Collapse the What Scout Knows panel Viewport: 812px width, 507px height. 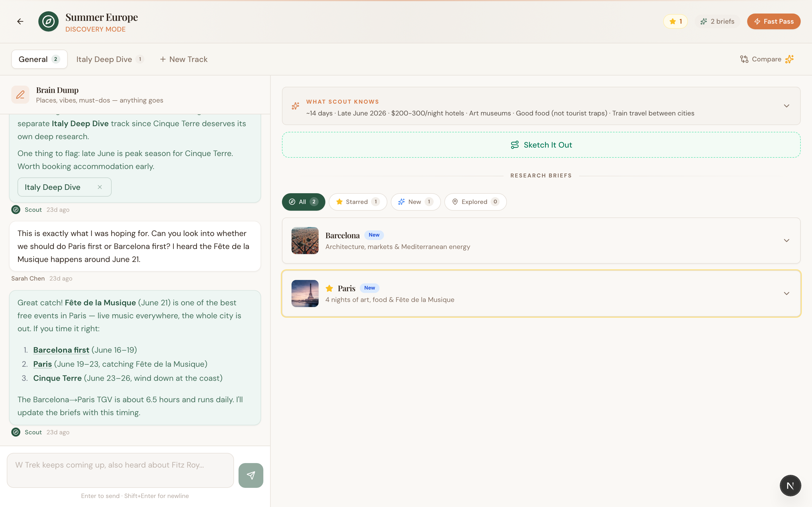coord(787,106)
